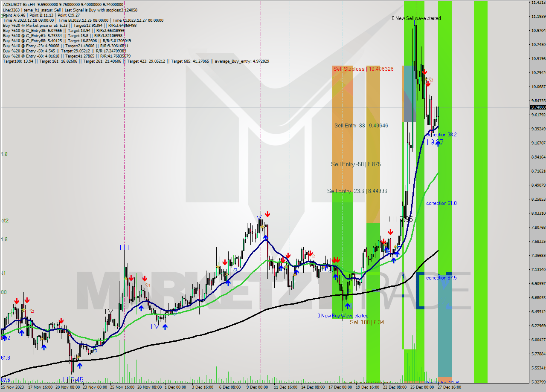
Task: Click the current price tag 9.74000
Action: click(x=538, y=107)
